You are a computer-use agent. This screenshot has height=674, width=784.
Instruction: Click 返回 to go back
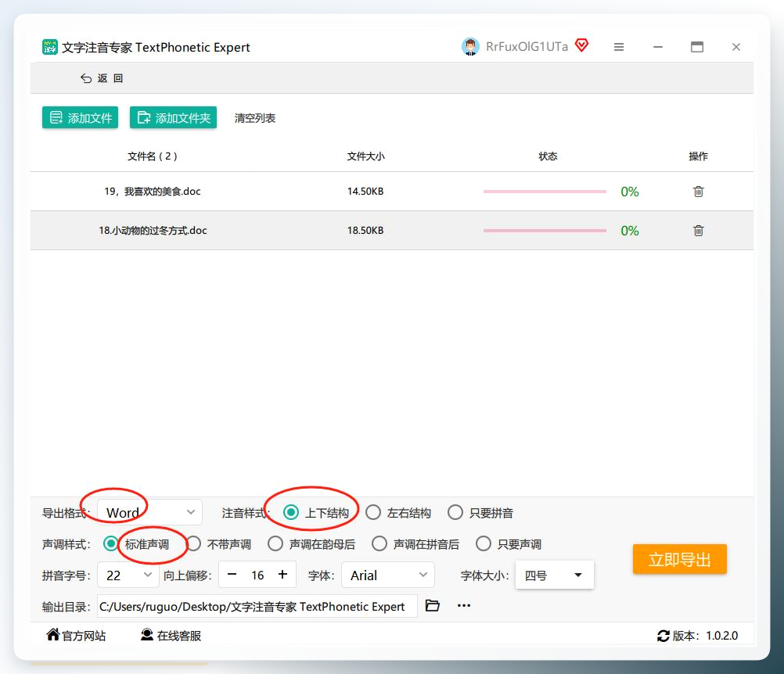pyautogui.click(x=102, y=78)
